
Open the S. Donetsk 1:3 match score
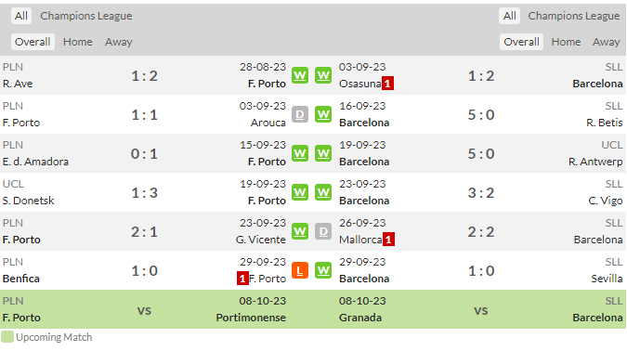tap(144, 192)
